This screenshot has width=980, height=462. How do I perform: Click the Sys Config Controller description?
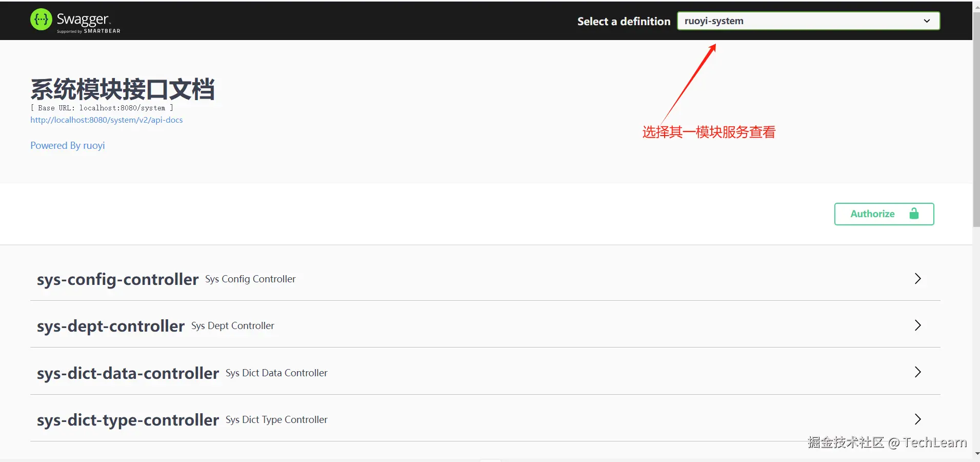click(250, 279)
